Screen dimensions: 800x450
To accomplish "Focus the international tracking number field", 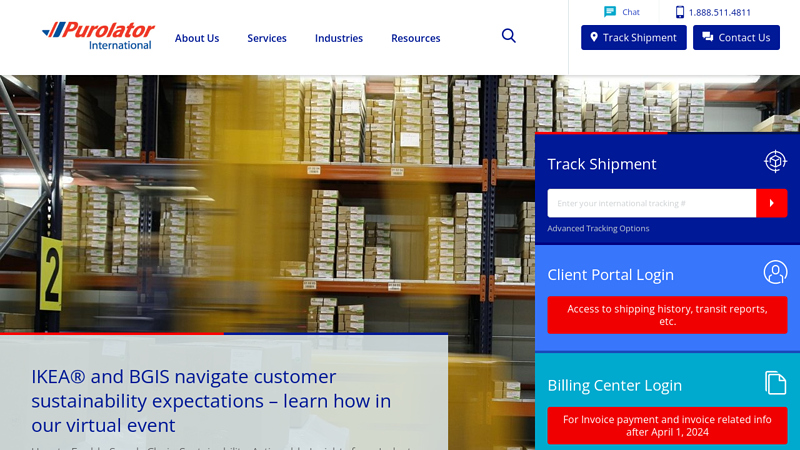I will tap(652, 203).
